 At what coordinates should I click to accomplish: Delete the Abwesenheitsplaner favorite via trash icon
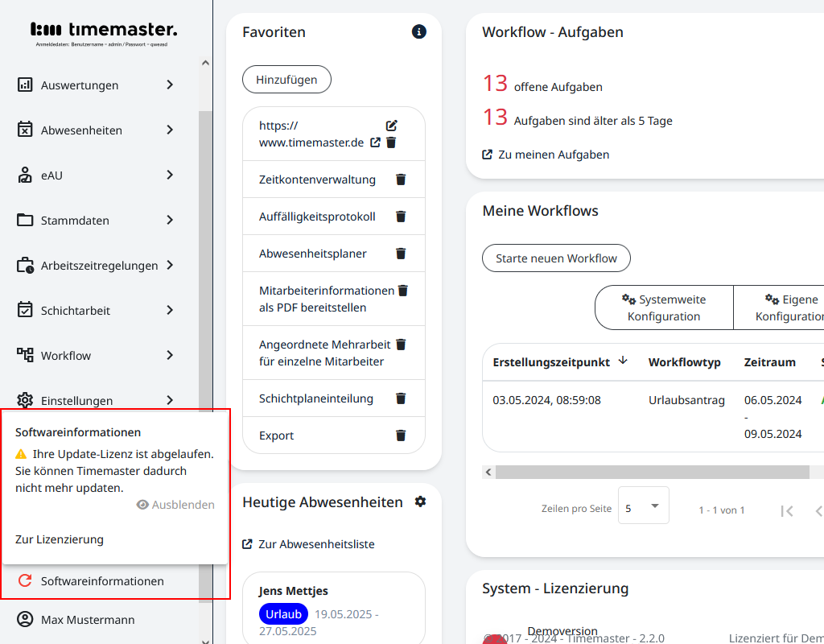tap(401, 253)
